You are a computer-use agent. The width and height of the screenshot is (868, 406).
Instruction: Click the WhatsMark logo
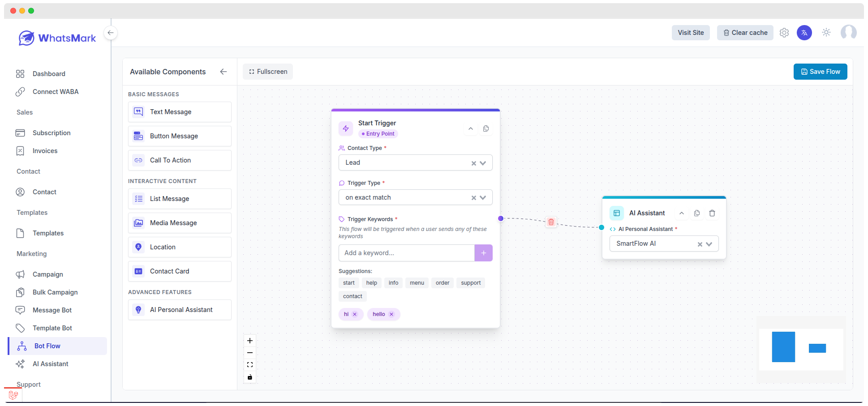pyautogui.click(x=57, y=38)
